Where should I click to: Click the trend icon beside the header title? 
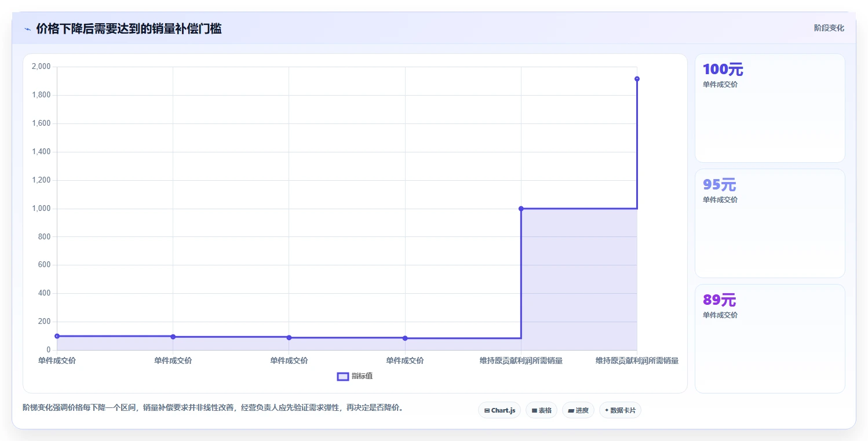tap(27, 29)
